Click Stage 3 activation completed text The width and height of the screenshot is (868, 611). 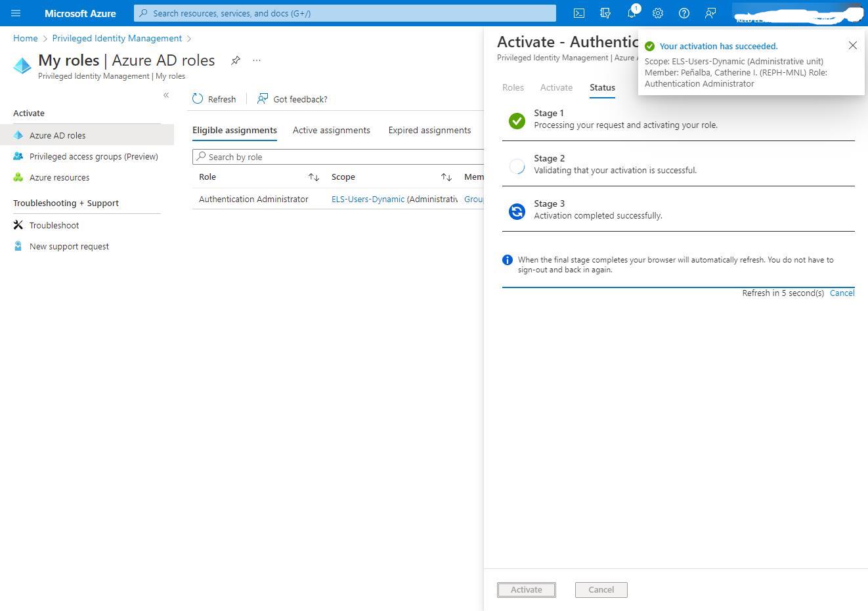598,215
